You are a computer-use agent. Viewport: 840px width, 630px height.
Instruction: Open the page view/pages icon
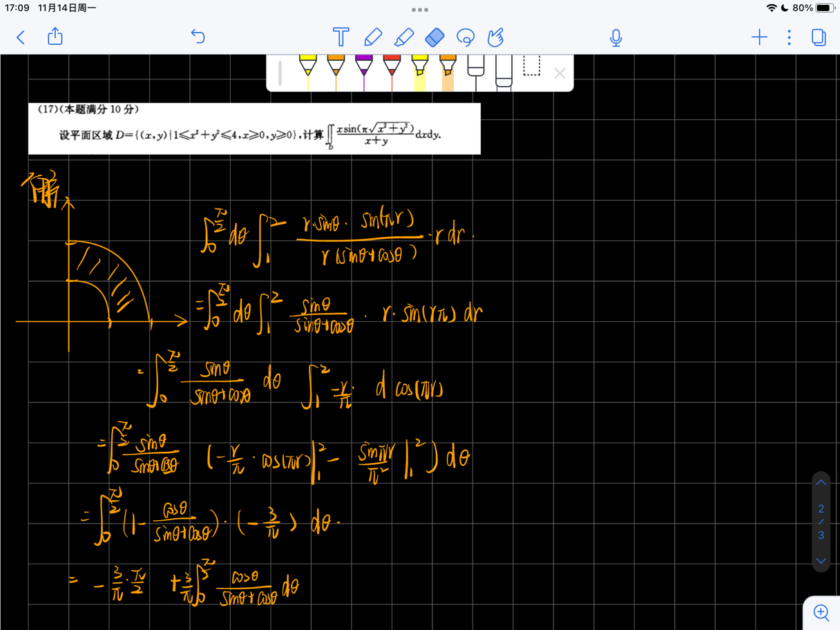[x=819, y=37]
